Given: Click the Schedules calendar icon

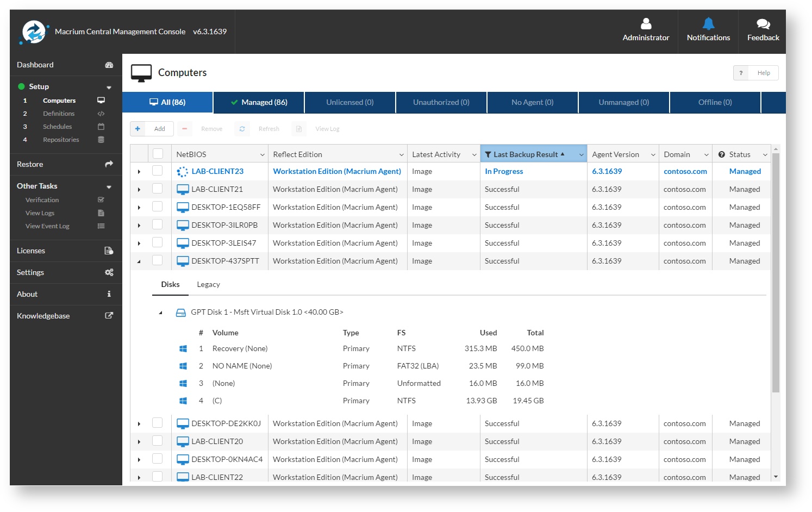Looking at the screenshot, I should pyautogui.click(x=101, y=127).
